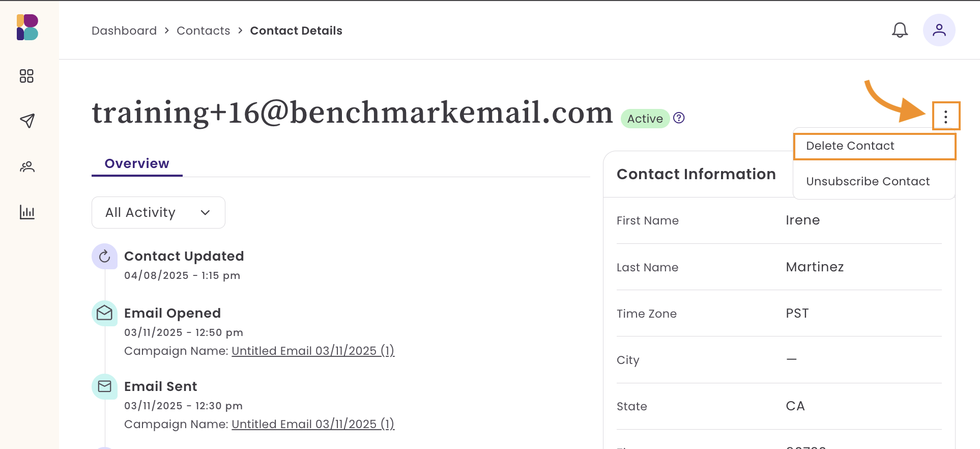980x449 pixels.
Task: Navigate to Contacts breadcrumb link
Action: pos(203,31)
